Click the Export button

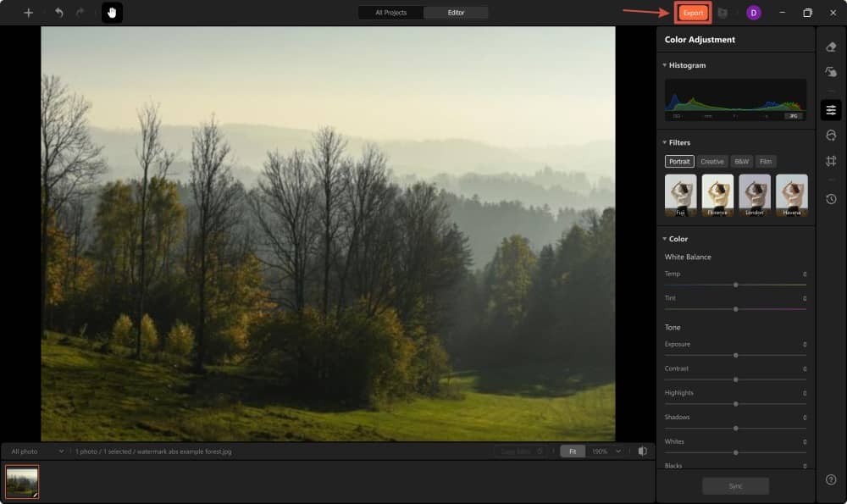[x=692, y=13]
